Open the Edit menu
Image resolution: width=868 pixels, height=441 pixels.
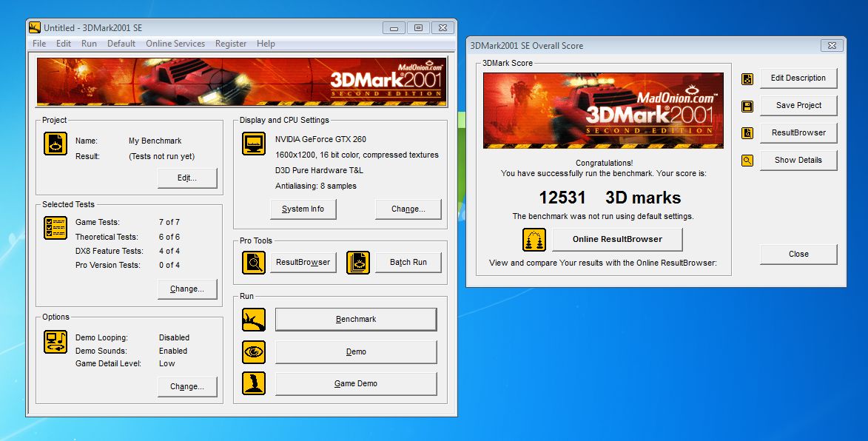coord(64,43)
